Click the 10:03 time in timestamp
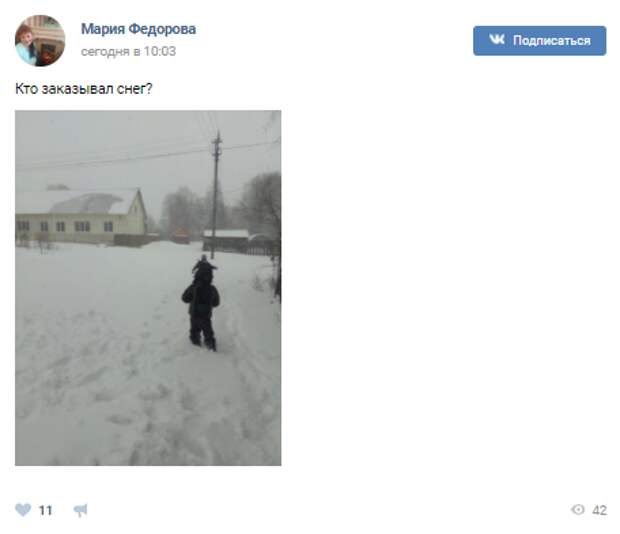Screen dimensions: 620x534 point(160,51)
